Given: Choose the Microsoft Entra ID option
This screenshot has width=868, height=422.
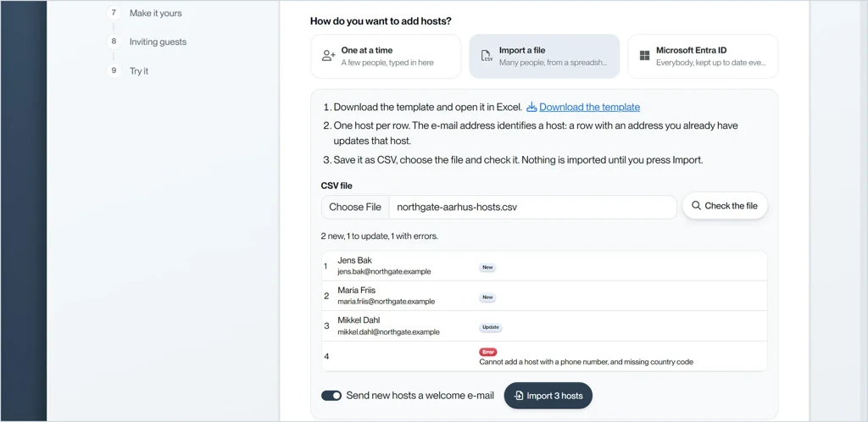Looking at the screenshot, I should (703, 56).
